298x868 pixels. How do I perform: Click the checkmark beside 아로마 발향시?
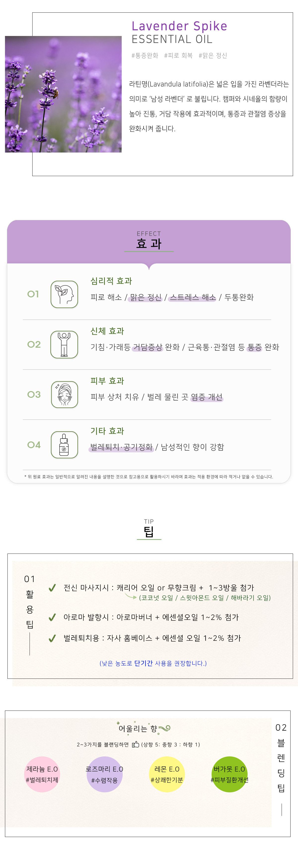coord(52,617)
